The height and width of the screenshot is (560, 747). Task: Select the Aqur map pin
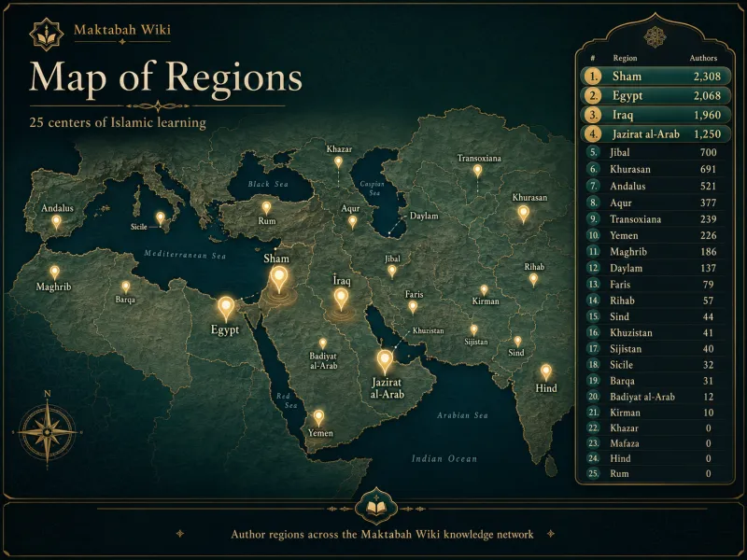pyautogui.click(x=352, y=222)
